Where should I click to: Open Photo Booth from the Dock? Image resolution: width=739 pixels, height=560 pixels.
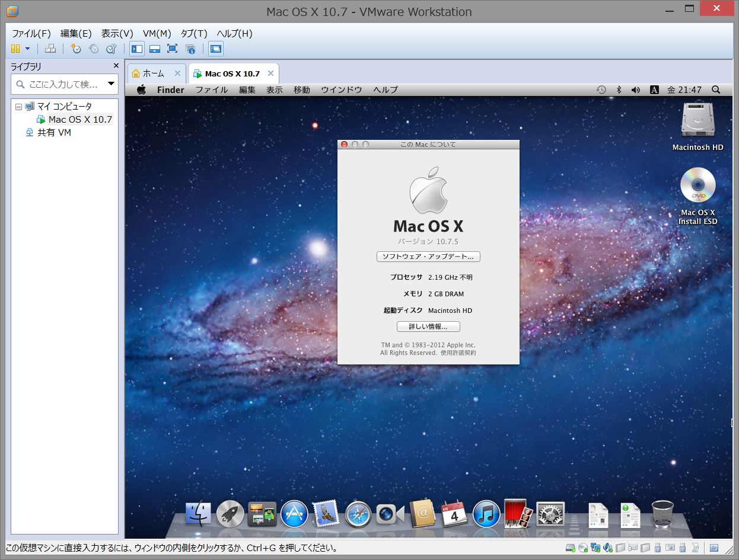(x=518, y=513)
